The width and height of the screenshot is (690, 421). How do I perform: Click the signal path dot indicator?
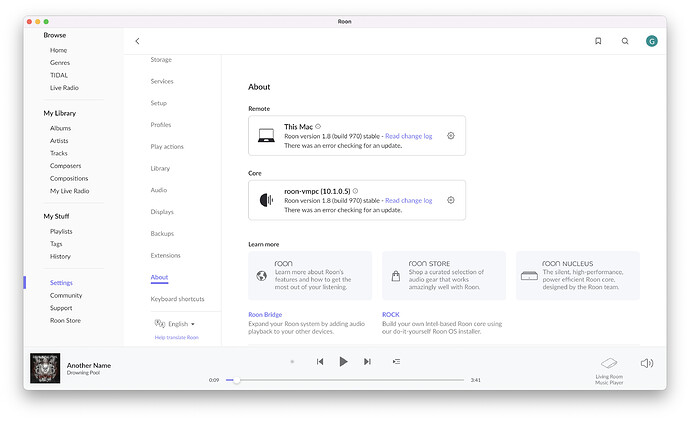(x=292, y=362)
